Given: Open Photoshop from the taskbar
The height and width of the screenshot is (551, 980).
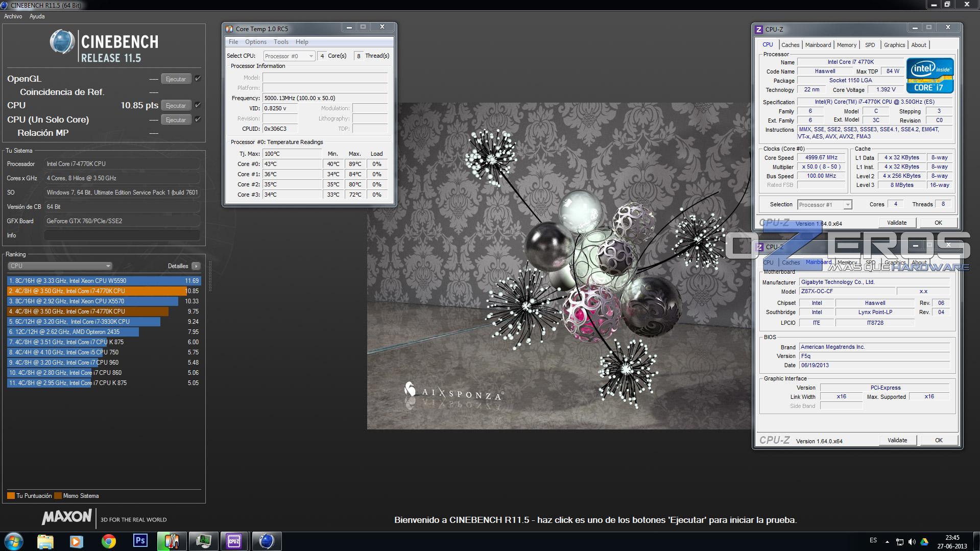Looking at the screenshot, I should coord(140,541).
